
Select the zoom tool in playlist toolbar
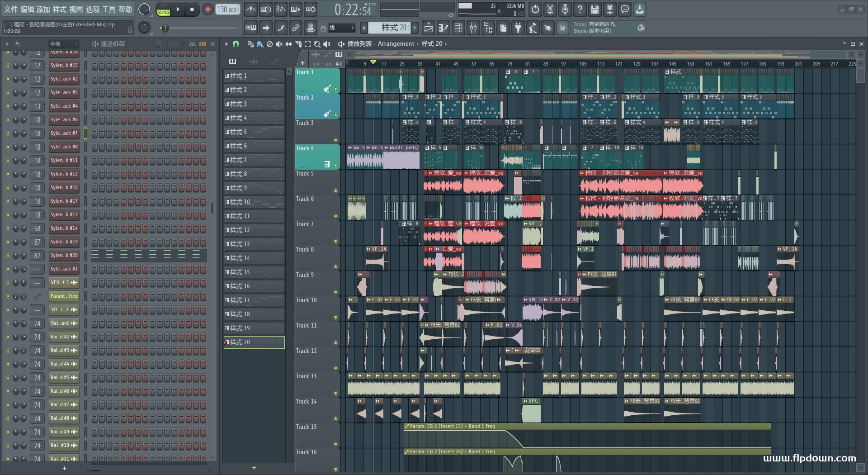[x=317, y=44]
